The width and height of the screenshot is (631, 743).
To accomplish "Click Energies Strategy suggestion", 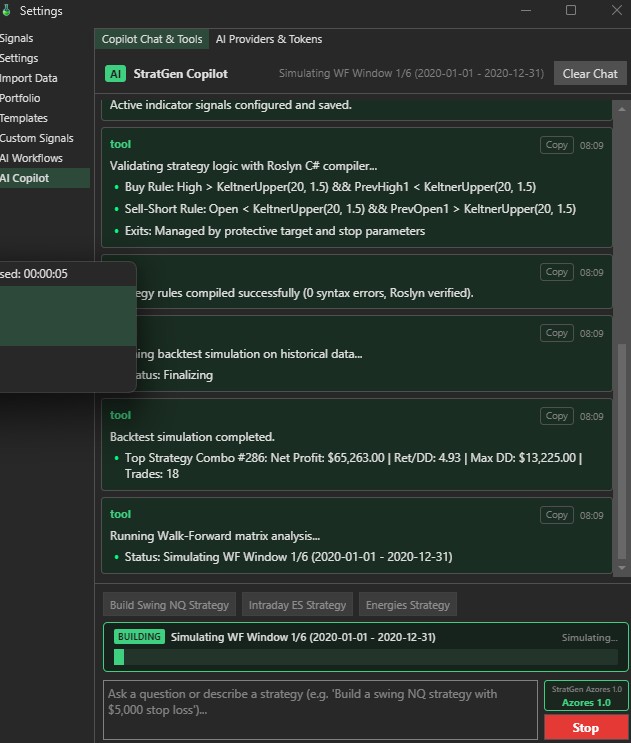I will pyautogui.click(x=407, y=605).
